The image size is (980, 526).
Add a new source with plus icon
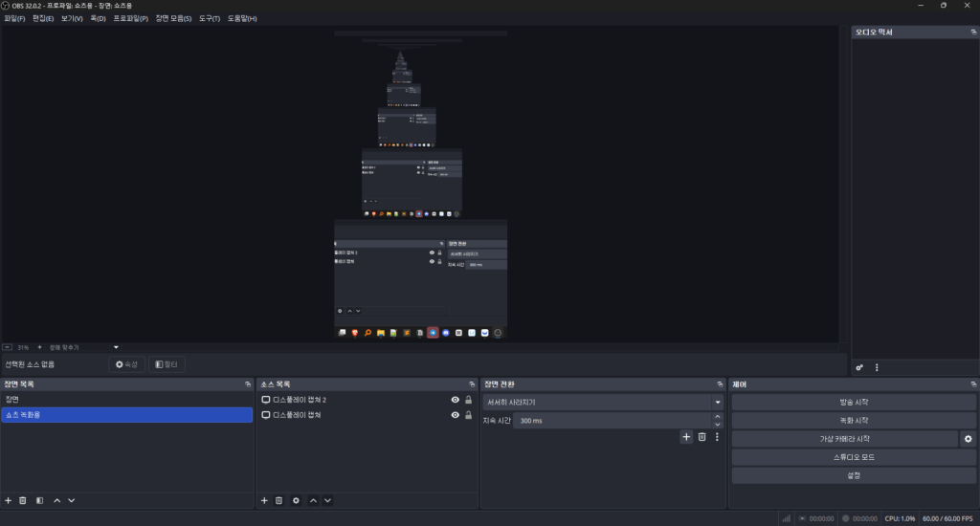265,500
